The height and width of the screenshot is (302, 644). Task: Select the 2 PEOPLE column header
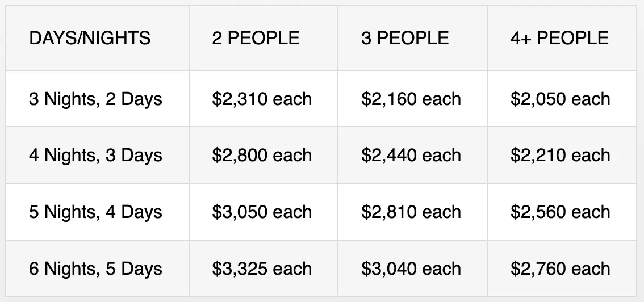256,38
